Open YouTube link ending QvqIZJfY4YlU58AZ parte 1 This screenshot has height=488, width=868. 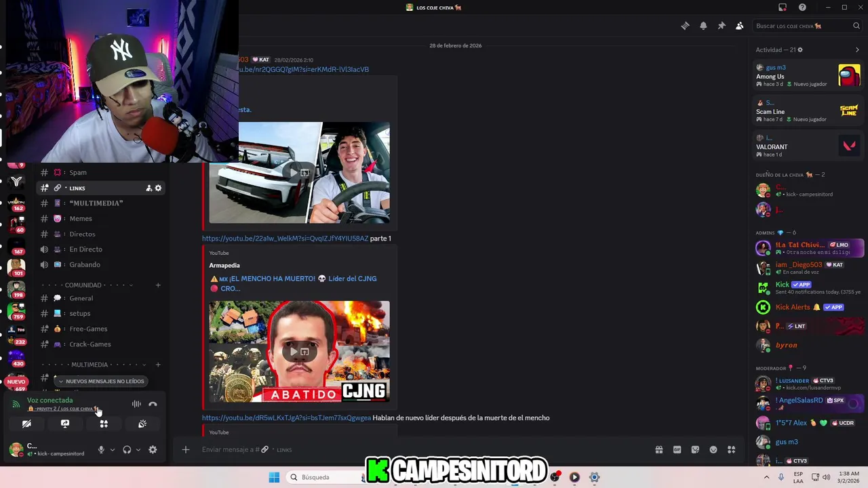click(x=285, y=239)
